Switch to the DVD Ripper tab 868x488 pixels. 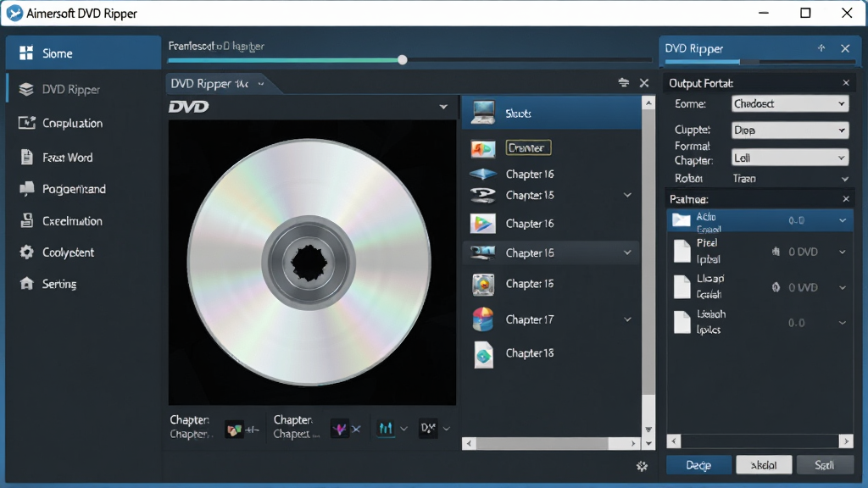click(x=210, y=84)
